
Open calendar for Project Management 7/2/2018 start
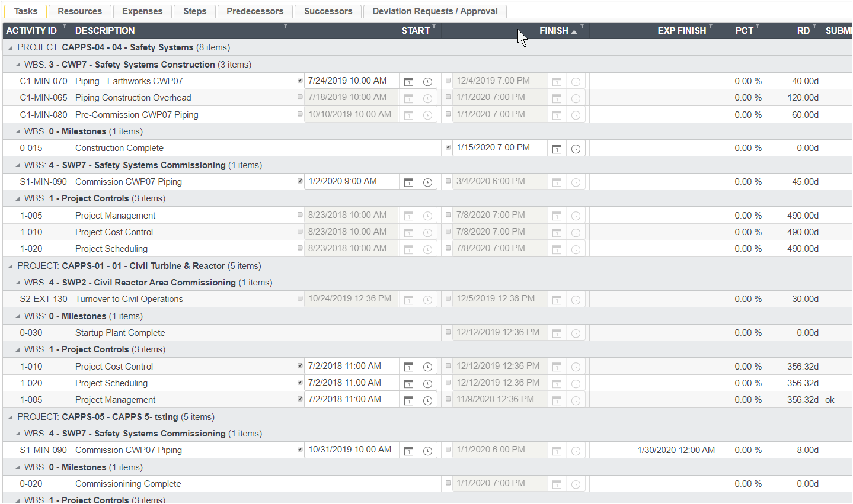pyautogui.click(x=408, y=401)
